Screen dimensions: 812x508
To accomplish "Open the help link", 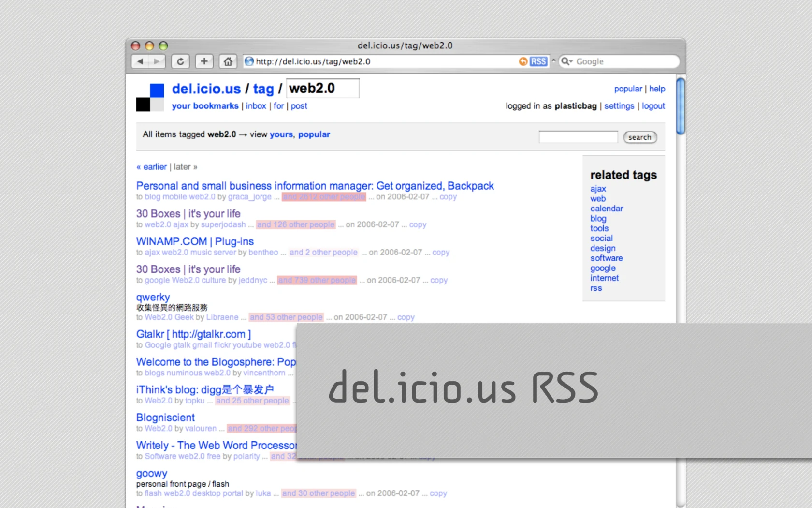I will 657,89.
